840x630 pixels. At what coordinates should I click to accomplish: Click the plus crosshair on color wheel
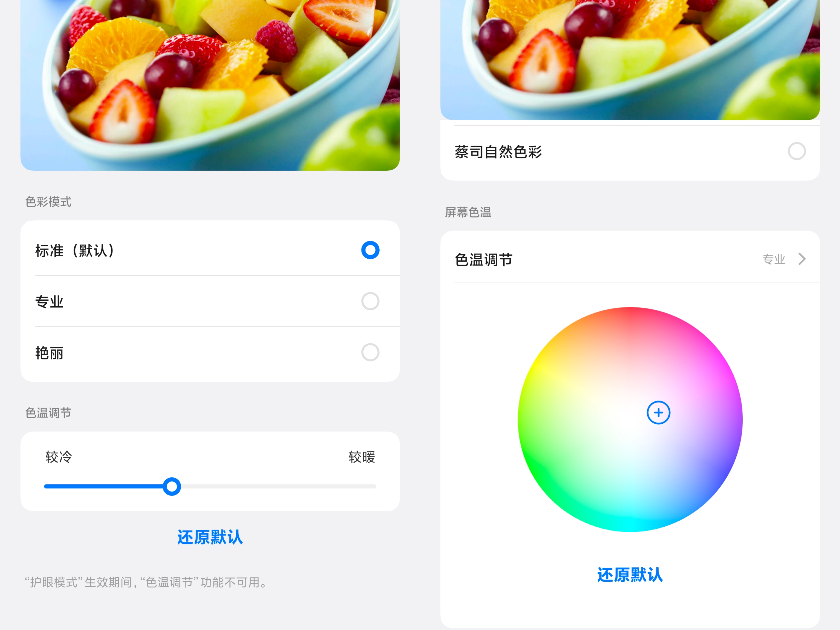coord(659,413)
